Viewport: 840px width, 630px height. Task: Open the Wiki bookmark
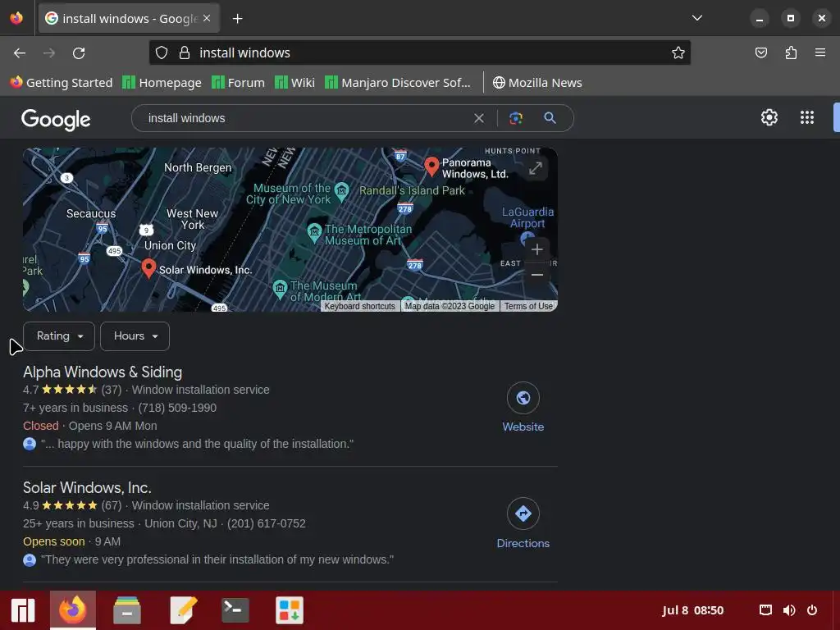(294, 83)
